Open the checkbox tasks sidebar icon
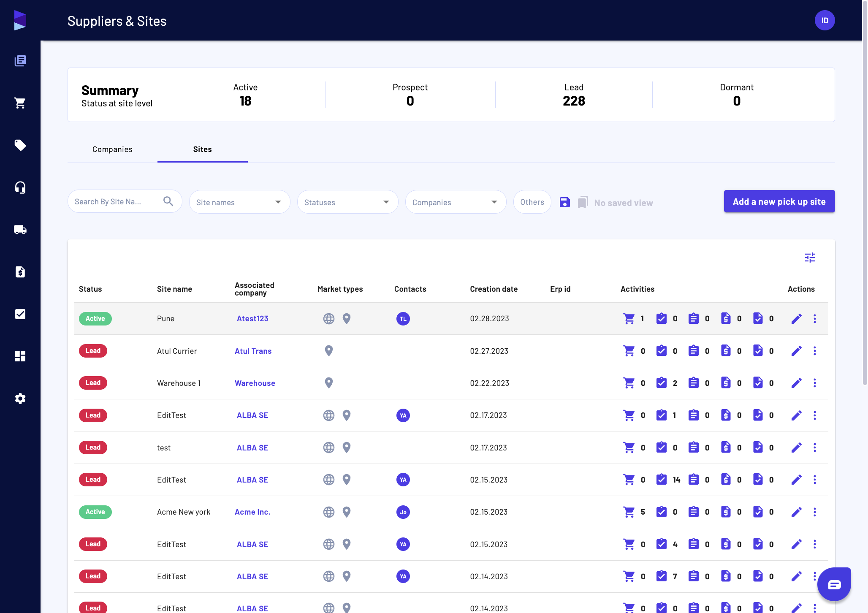The height and width of the screenshot is (613, 868). [x=20, y=314]
